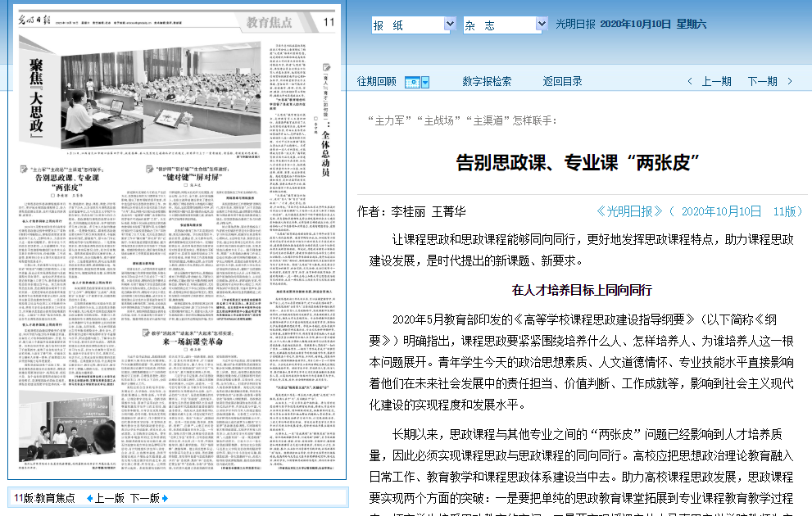Jump to the next page with 下一版

click(144, 498)
